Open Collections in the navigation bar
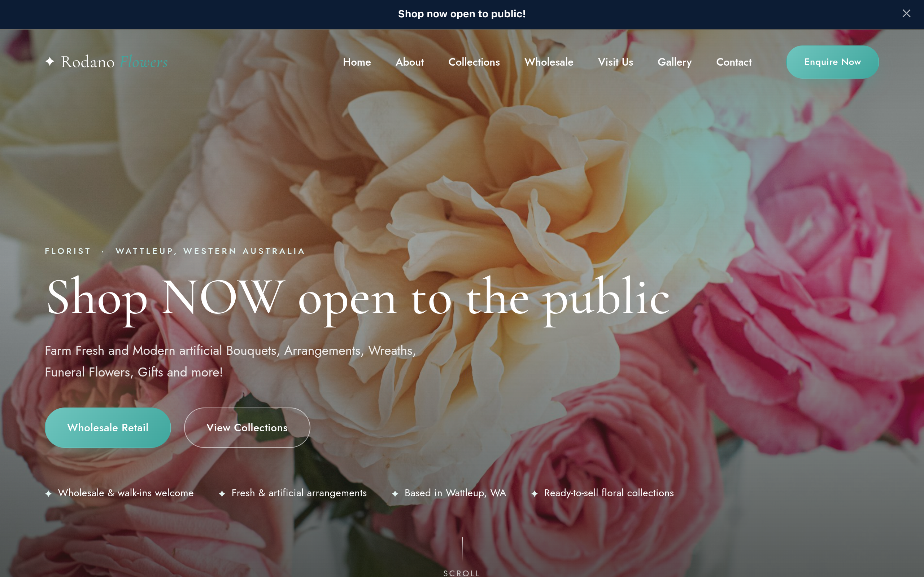The image size is (924, 577). point(474,62)
